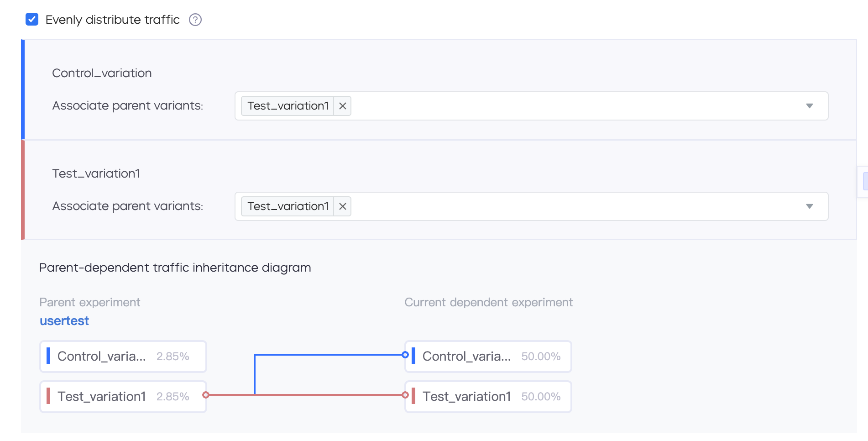Image resolution: width=868 pixels, height=441 pixels.
Task: Remove Test_variation1 tag from Control_variation parents
Action: pos(343,106)
